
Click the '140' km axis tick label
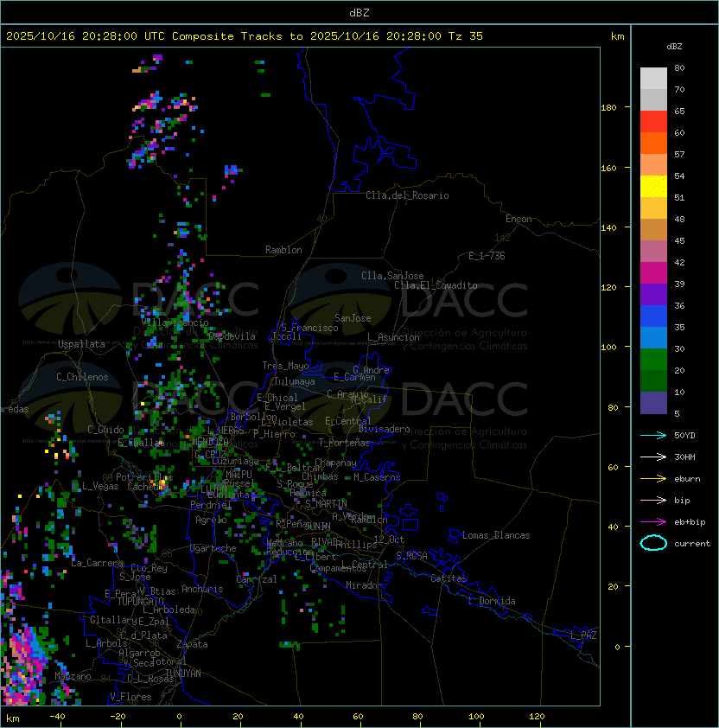click(x=608, y=228)
